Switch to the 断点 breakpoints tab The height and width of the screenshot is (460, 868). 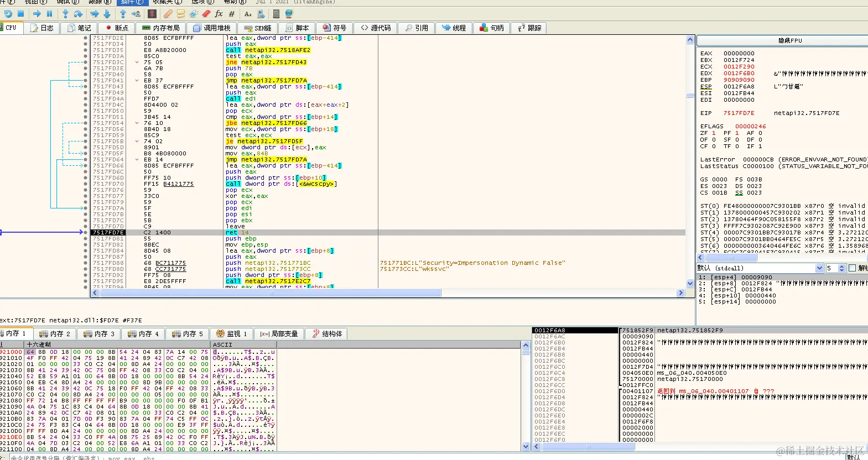[x=117, y=28]
